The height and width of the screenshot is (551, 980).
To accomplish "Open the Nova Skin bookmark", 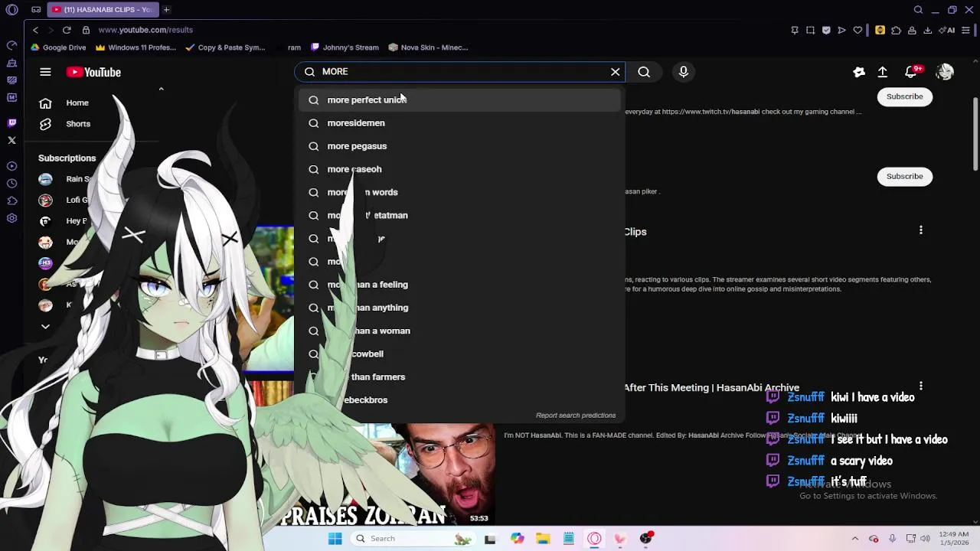I will coord(428,47).
